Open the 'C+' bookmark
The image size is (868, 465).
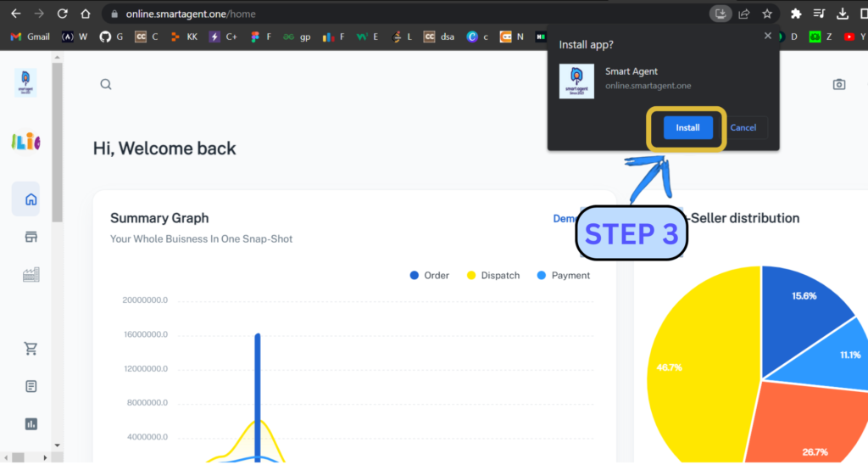tap(223, 36)
